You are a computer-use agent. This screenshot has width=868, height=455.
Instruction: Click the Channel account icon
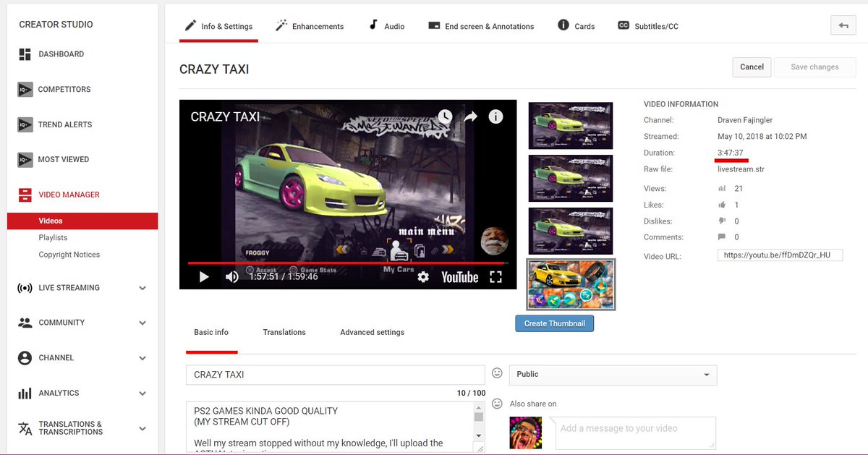coord(25,358)
